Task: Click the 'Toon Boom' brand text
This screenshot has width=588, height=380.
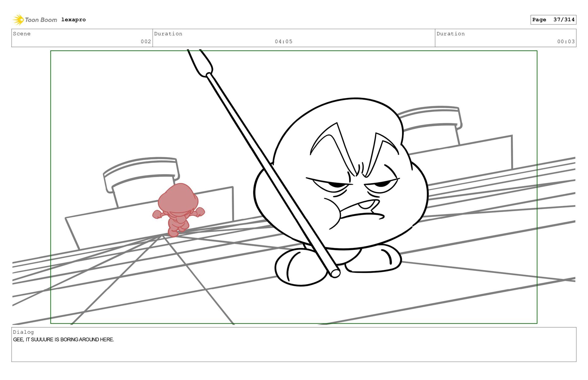Action: click(x=41, y=20)
